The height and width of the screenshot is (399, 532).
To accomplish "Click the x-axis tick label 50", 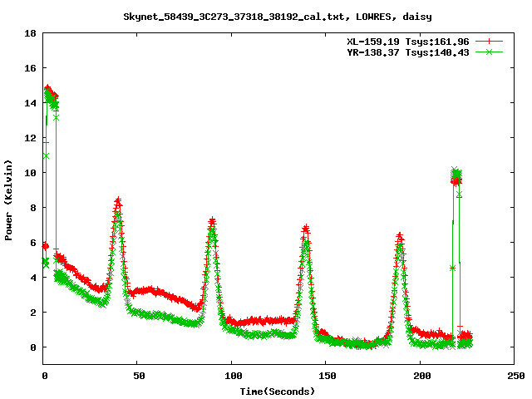I will (139, 376).
